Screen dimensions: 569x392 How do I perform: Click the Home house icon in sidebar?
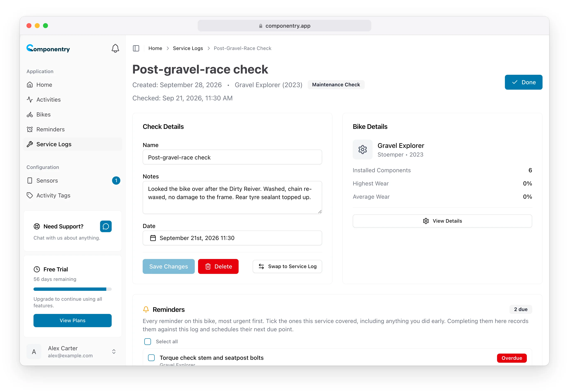30,85
